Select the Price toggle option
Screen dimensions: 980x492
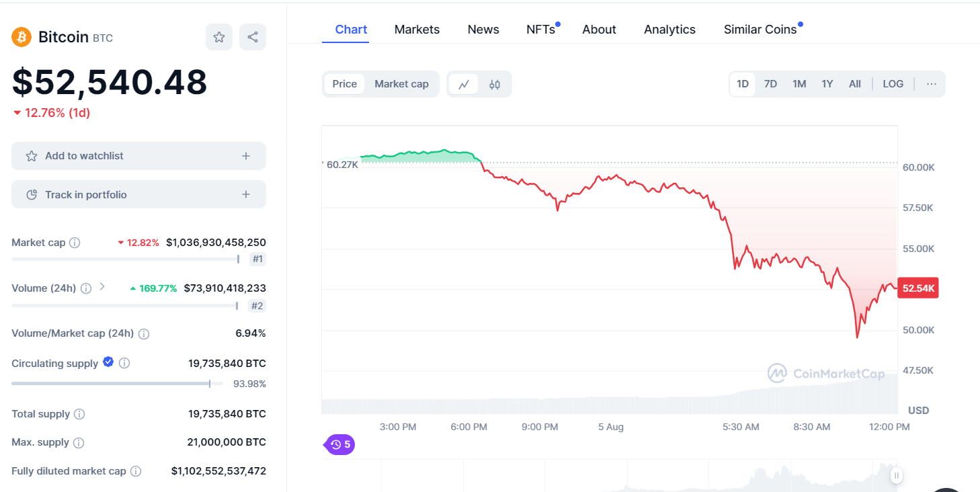pos(345,84)
